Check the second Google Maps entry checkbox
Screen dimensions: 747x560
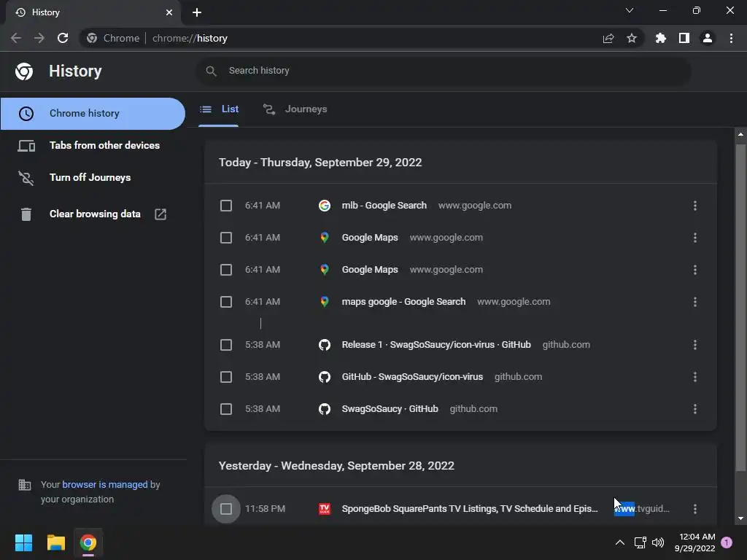[x=226, y=270]
